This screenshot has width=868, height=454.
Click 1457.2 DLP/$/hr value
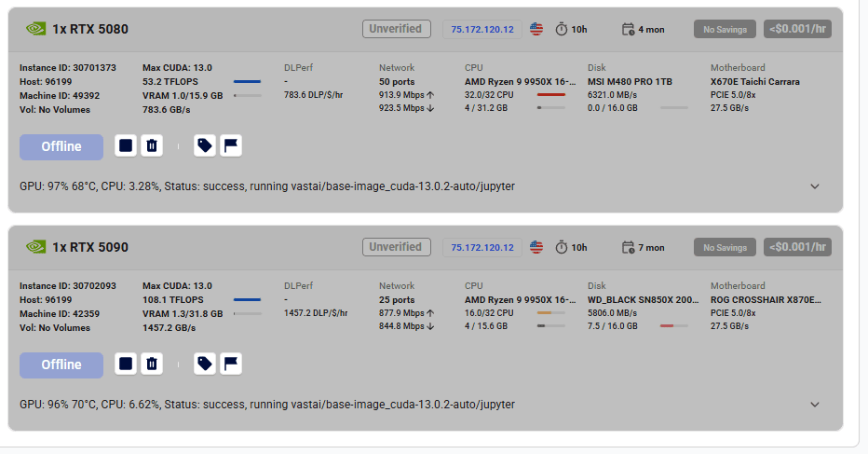coord(316,312)
